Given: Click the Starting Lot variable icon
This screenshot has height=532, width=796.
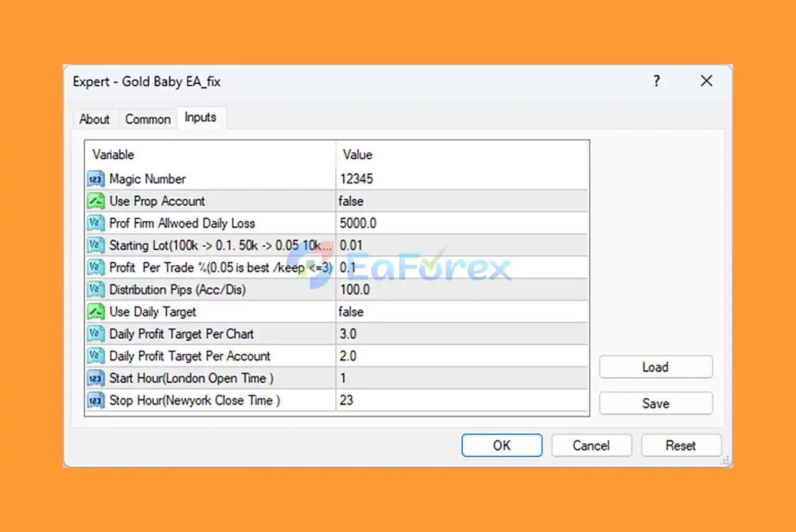Looking at the screenshot, I should (95, 245).
